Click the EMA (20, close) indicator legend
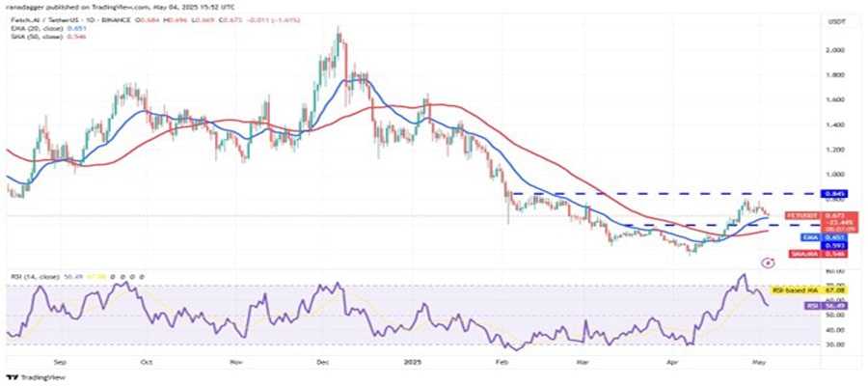This screenshot has width=868, height=386. pyautogui.click(x=35, y=29)
